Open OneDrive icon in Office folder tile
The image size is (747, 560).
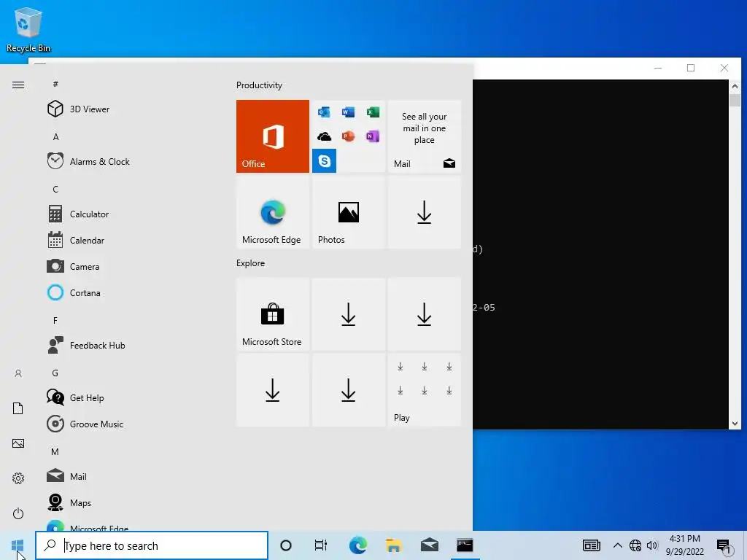[324, 136]
